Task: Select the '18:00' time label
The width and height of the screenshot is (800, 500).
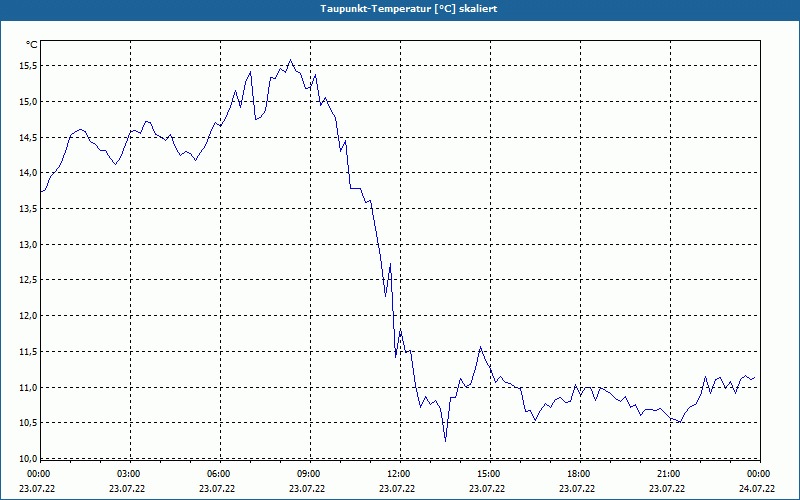Action: tap(579, 474)
